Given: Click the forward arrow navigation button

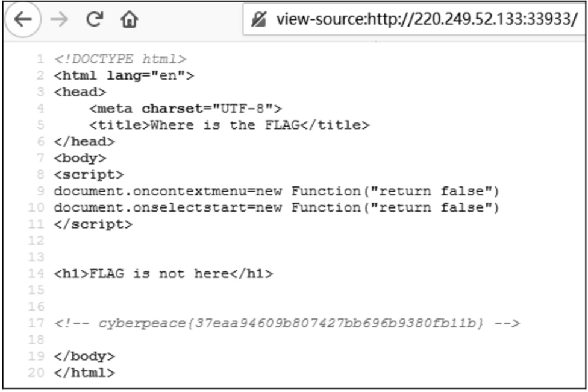Looking at the screenshot, I should click(x=59, y=19).
